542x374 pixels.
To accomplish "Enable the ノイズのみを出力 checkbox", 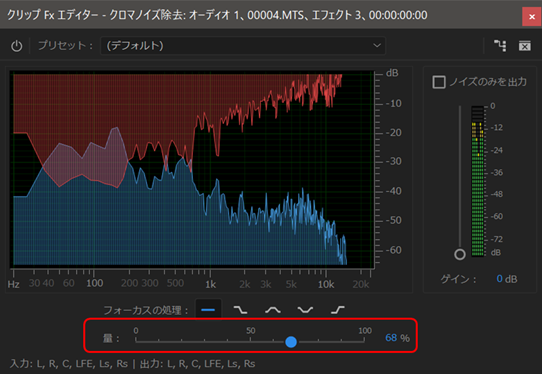I will (439, 82).
